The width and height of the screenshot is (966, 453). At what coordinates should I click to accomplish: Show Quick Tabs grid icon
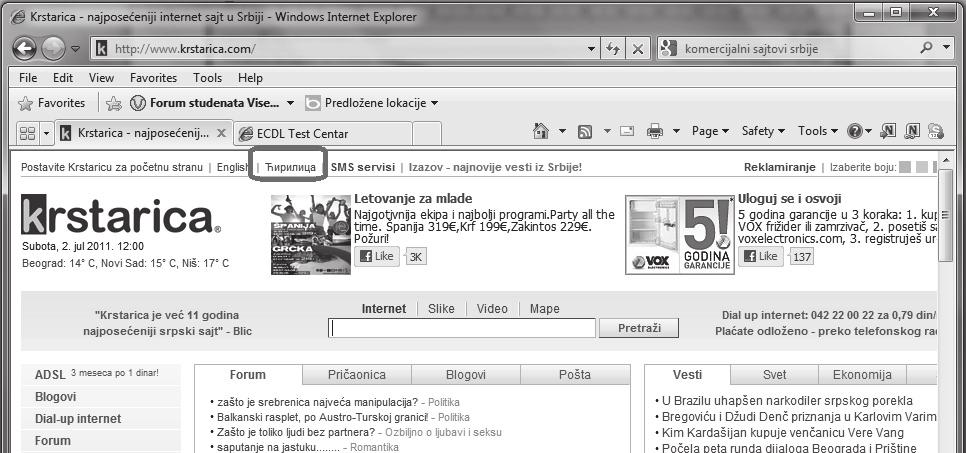[x=27, y=133]
